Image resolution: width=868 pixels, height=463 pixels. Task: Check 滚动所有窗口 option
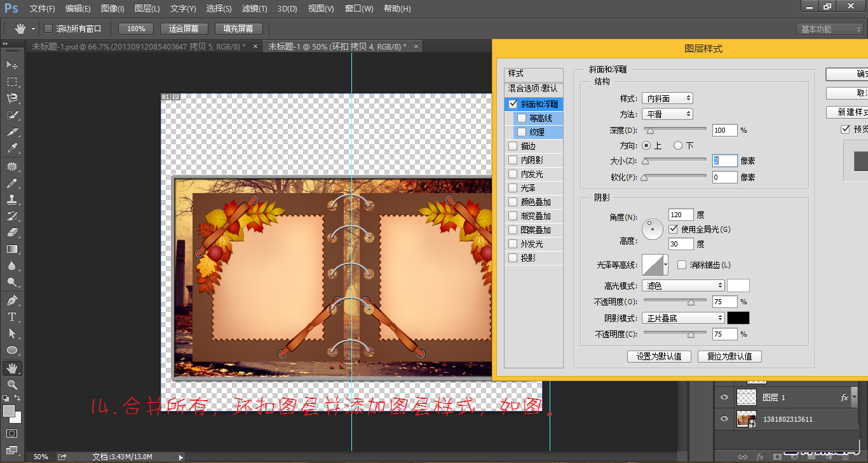pyautogui.click(x=48, y=29)
